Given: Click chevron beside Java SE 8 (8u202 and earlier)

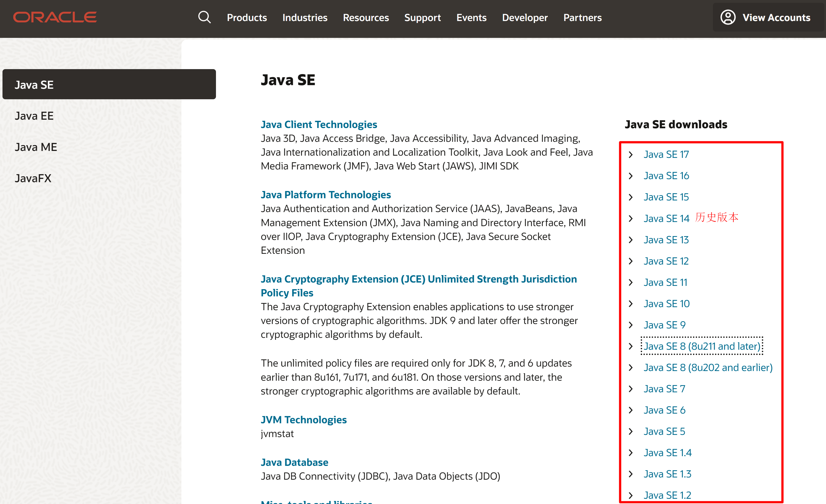Looking at the screenshot, I should (x=630, y=368).
